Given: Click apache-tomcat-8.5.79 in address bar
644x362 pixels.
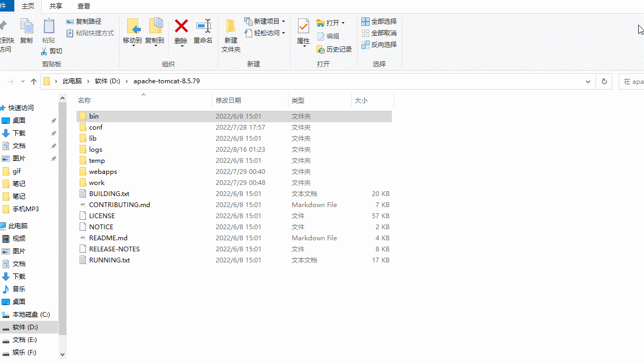Looking at the screenshot, I should click(x=166, y=82).
